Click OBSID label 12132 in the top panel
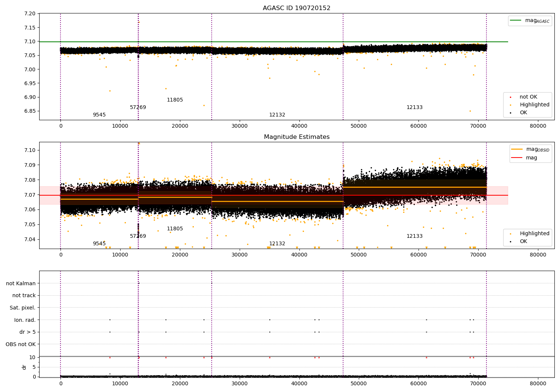 [277, 115]
